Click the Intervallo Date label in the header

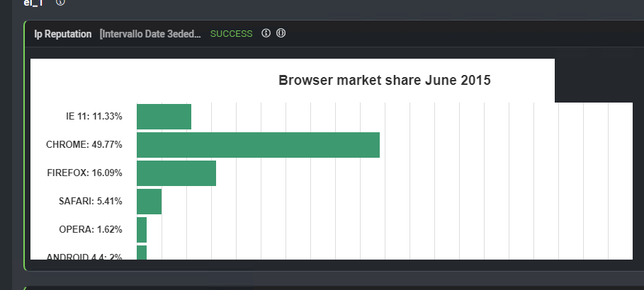150,34
